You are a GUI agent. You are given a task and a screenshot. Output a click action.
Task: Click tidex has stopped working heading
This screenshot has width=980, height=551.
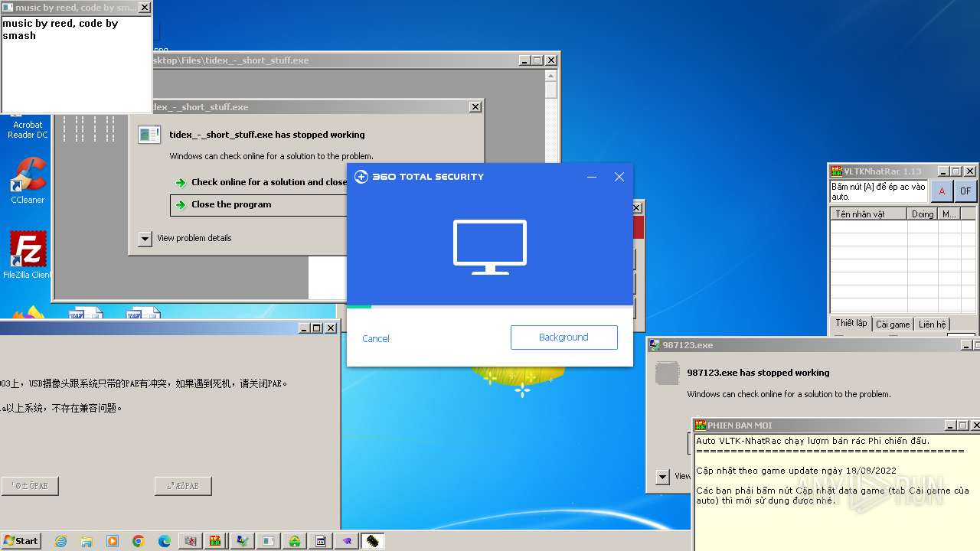click(x=267, y=135)
